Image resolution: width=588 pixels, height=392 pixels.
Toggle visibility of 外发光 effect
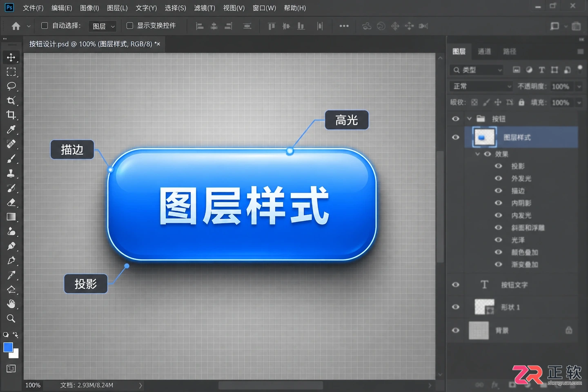499,178
